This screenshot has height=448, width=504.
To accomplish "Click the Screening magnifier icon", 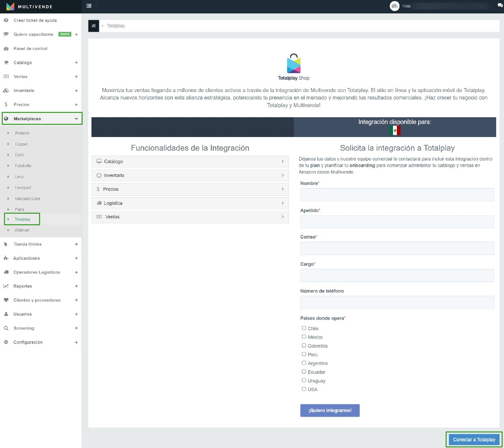I will 6,328.
